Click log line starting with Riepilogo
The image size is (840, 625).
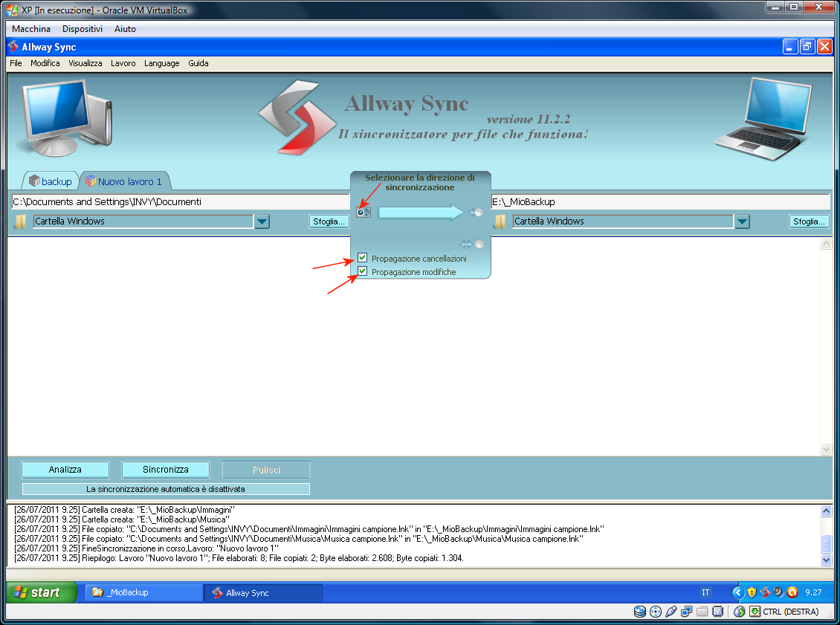tap(239, 558)
